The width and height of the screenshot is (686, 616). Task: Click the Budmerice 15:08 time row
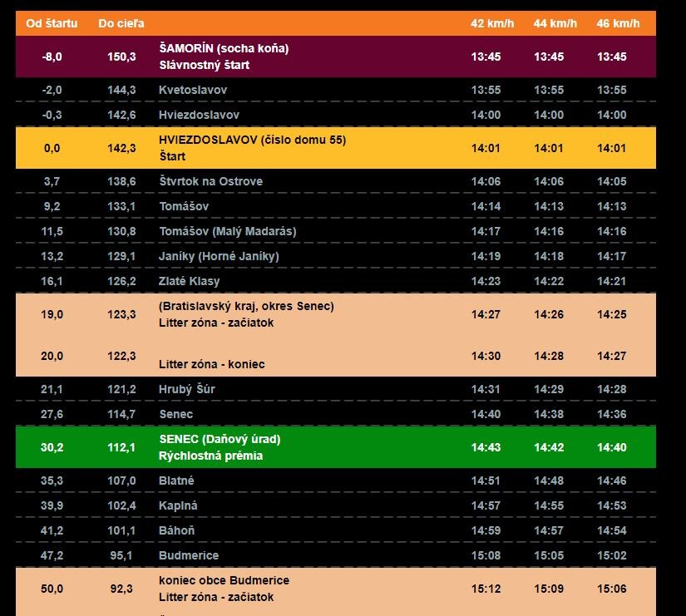[486, 555]
